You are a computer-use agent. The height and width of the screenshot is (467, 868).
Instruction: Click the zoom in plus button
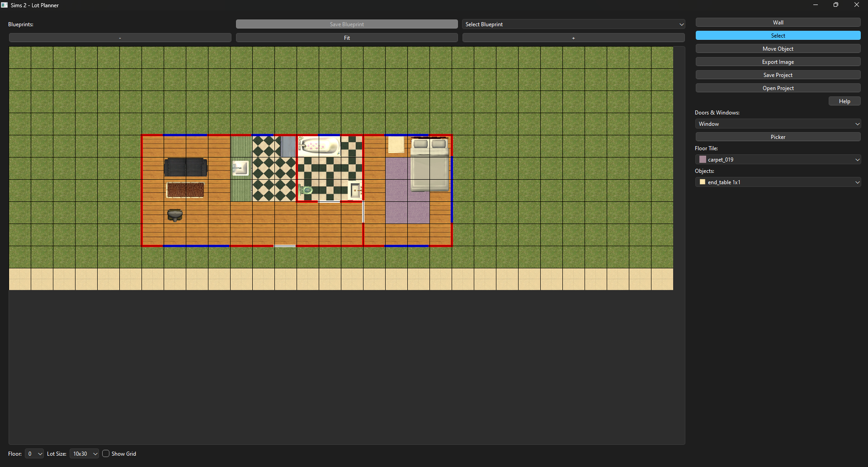[x=573, y=38]
